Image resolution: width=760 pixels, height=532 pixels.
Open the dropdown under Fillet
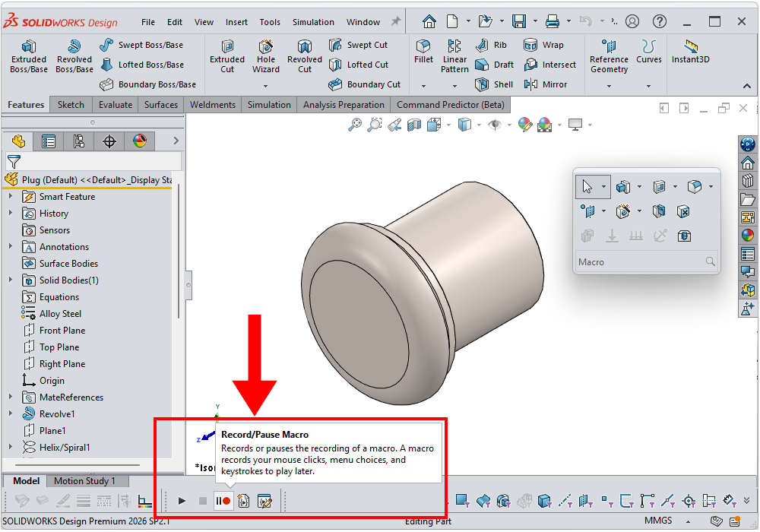pyautogui.click(x=423, y=86)
